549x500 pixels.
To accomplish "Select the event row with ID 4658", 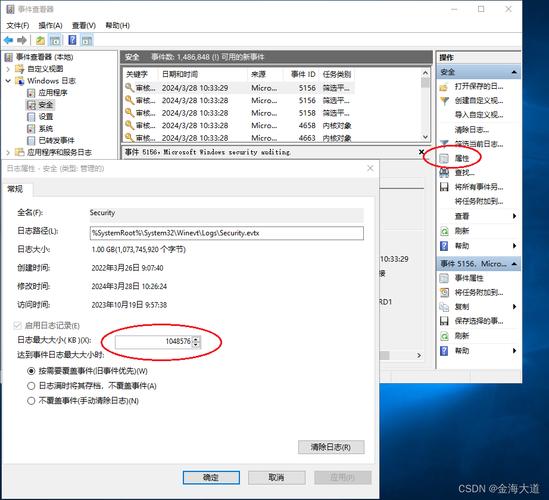I will (x=239, y=125).
